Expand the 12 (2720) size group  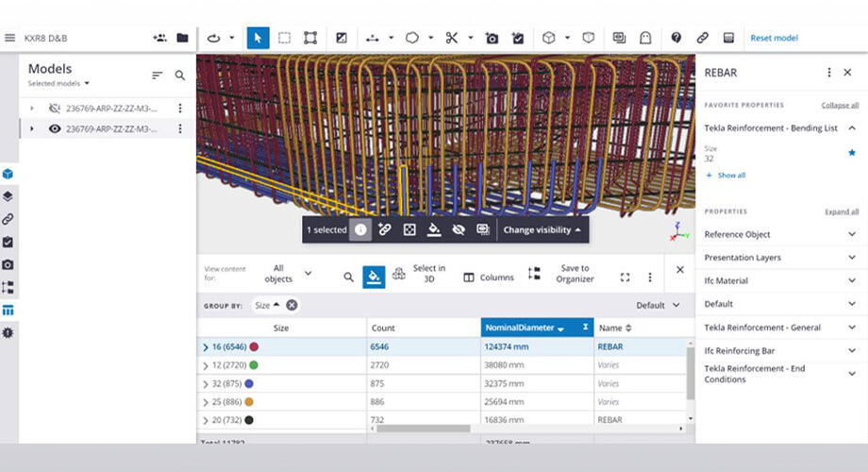coord(206,365)
